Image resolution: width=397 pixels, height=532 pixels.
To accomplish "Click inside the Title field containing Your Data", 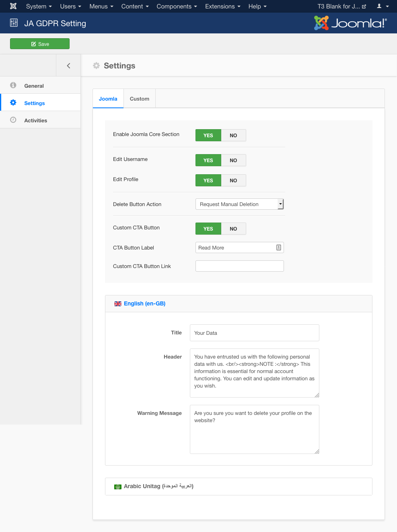I will point(254,333).
